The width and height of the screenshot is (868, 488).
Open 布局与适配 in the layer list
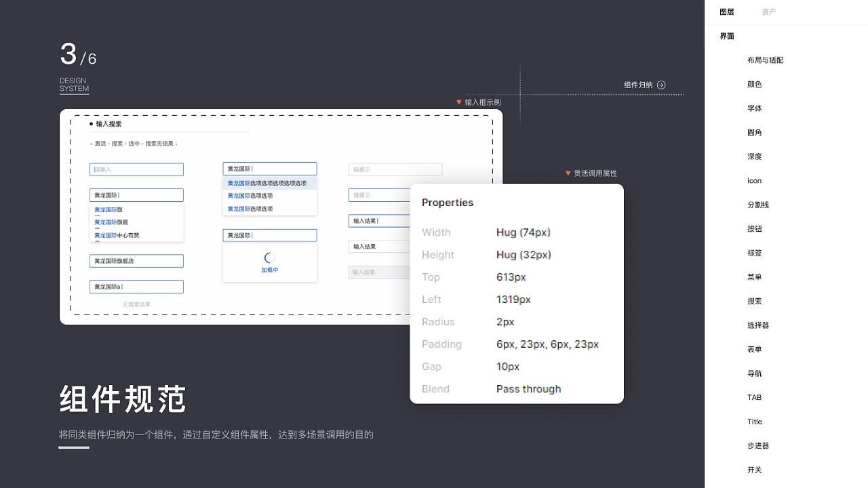click(x=765, y=60)
